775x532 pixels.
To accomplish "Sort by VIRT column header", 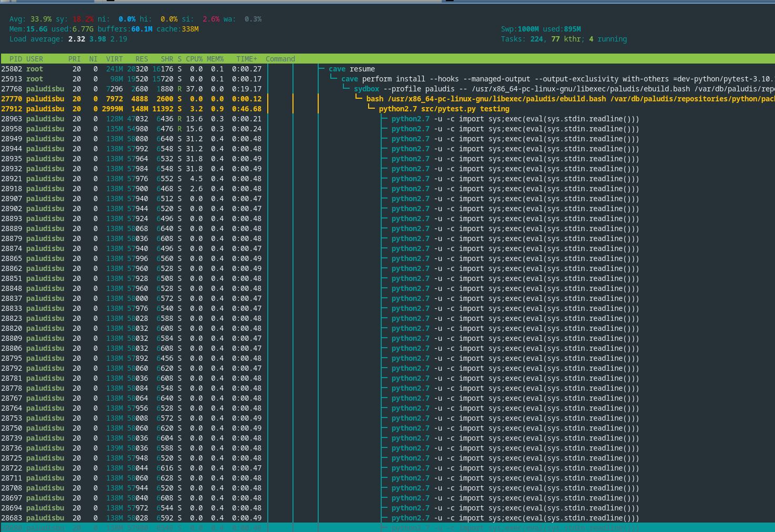I will [x=114, y=59].
